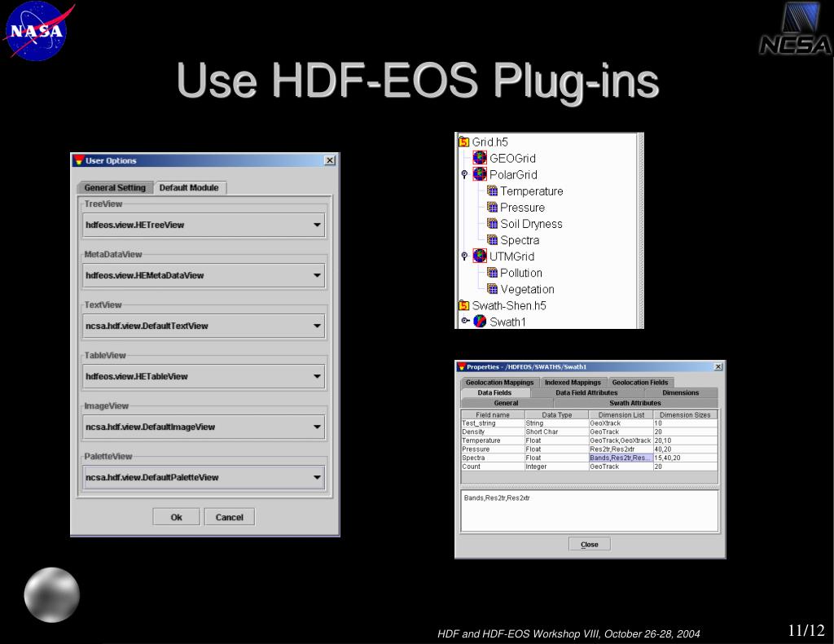Click the highlighted Bands,Res2tr,Res... cell

tap(621, 458)
